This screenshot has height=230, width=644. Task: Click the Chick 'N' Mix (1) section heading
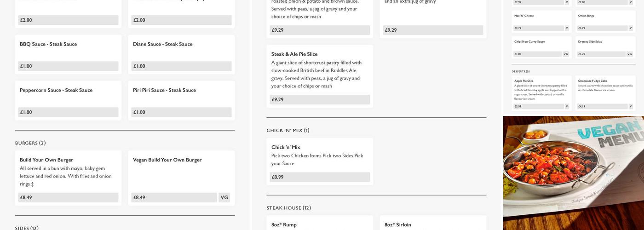[288, 131]
